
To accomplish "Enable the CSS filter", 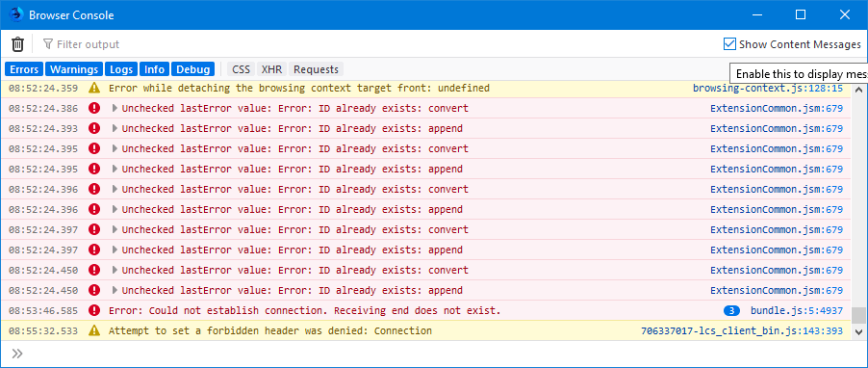I will [x=241, y=69].
